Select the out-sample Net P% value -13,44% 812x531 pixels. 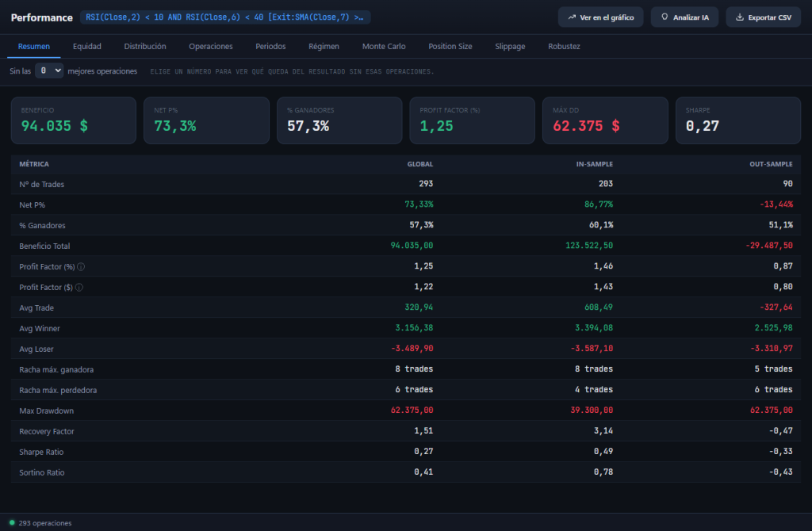point(776,204)
